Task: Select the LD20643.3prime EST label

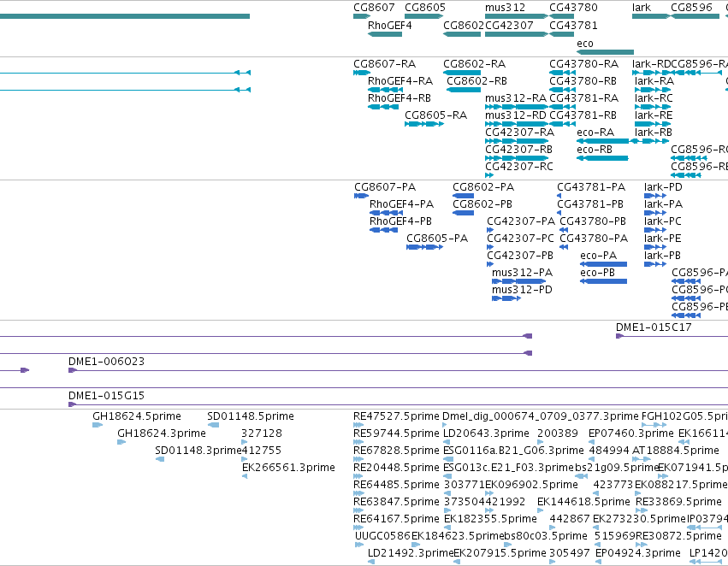Action: point(486,433)
